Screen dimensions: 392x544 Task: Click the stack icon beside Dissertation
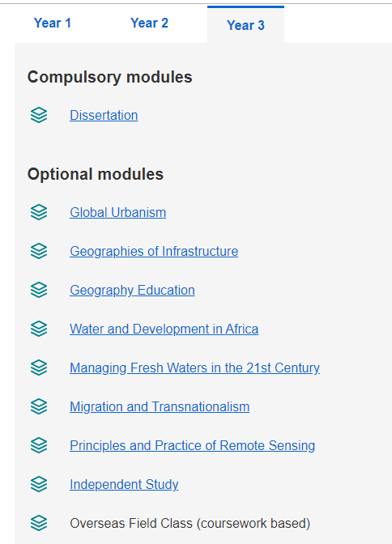pyautogui.click(x=39, y=115)
